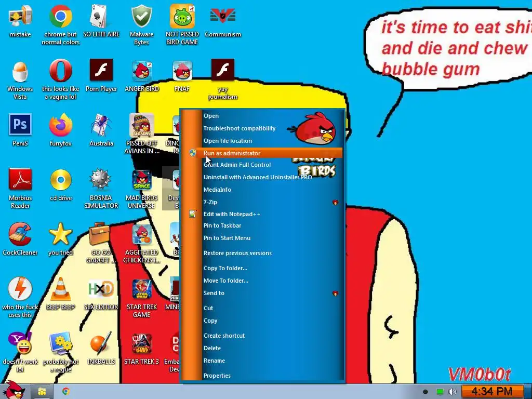Open the 'you tried' star icon
The image size is (532, 399).
point(60,234)
